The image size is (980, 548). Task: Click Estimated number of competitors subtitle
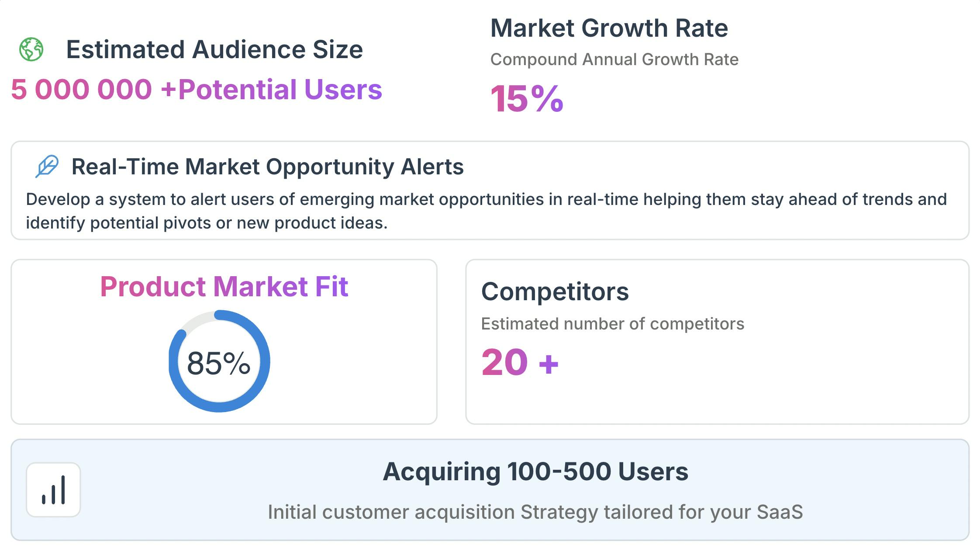click(613, 324)
